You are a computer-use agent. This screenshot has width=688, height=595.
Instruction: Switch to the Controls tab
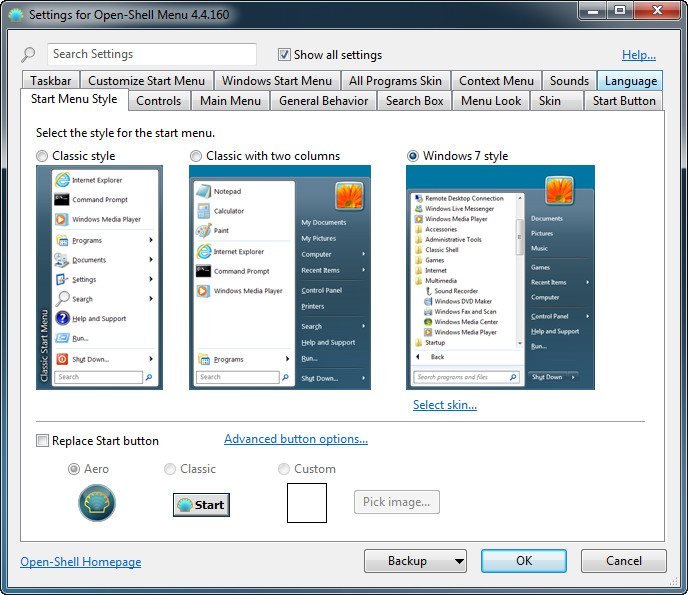[x=158, y=101]
